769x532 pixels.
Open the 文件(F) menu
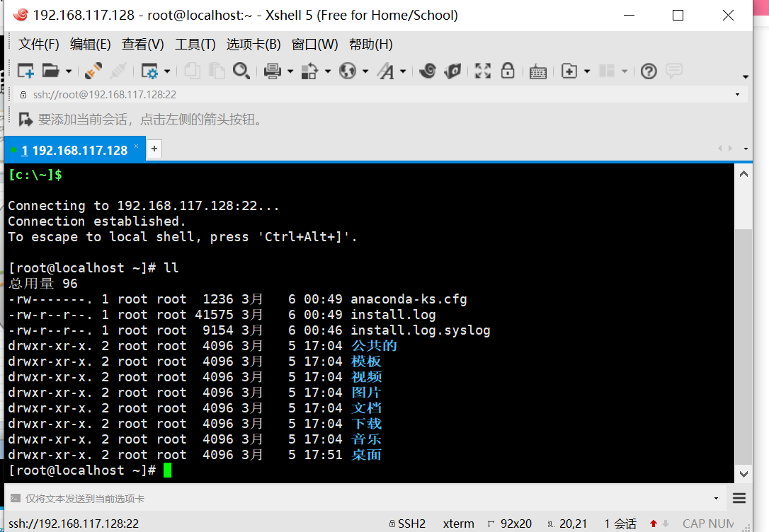click(39, 45)
